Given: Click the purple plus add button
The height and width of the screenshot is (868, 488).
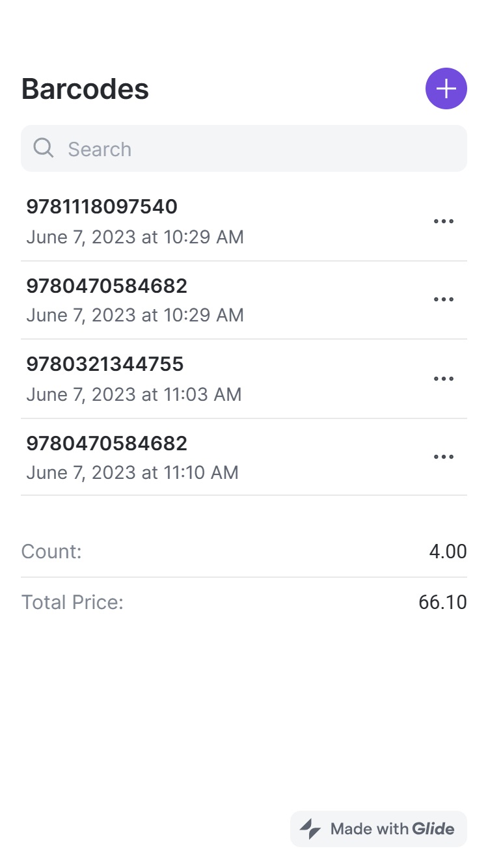Looking at the screenshot, I should coord(446,88).
